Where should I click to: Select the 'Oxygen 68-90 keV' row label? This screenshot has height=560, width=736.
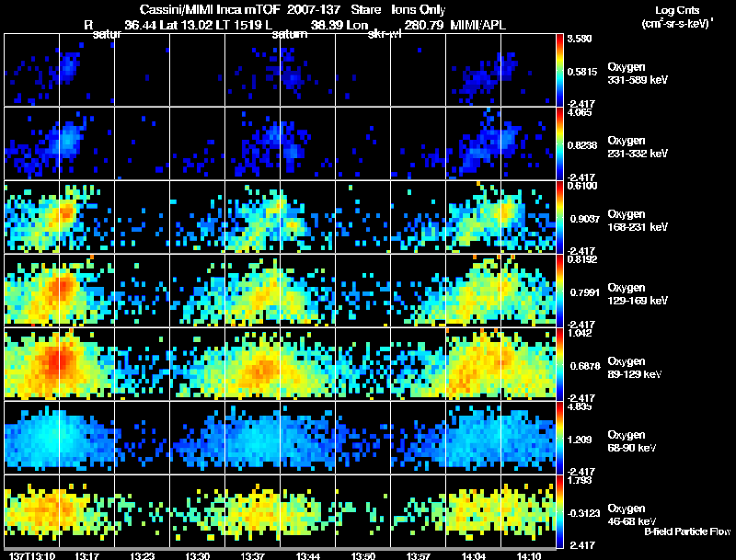(x=632, y=441)
